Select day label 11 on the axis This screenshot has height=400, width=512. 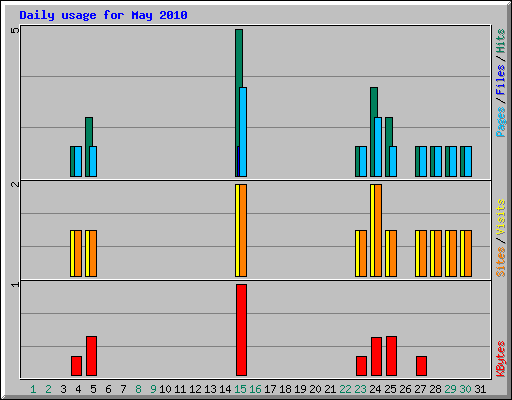click(180, 389)
